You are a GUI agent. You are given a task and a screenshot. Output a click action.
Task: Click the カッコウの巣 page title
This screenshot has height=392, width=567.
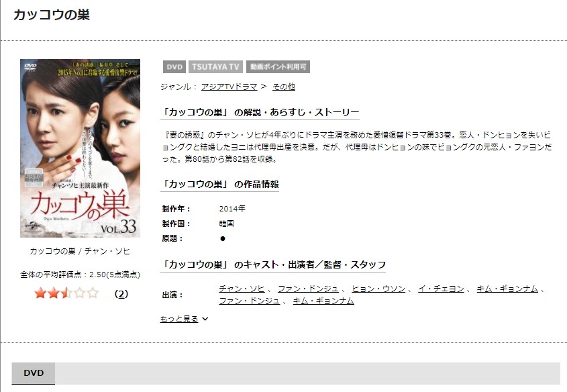click(52, 15)
